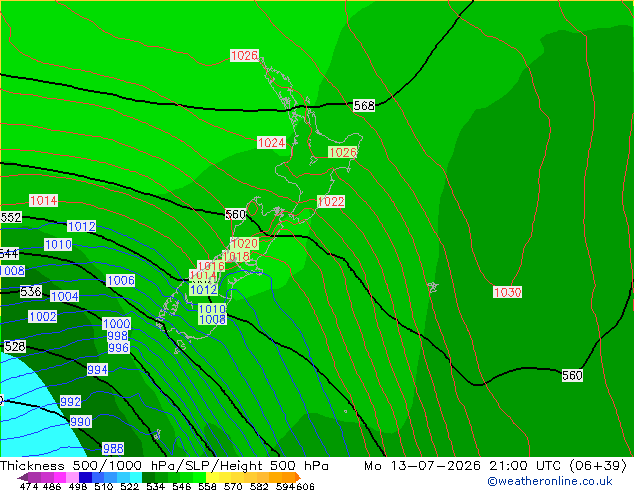Click the 568 height contour label

click(x=364, y=106)
